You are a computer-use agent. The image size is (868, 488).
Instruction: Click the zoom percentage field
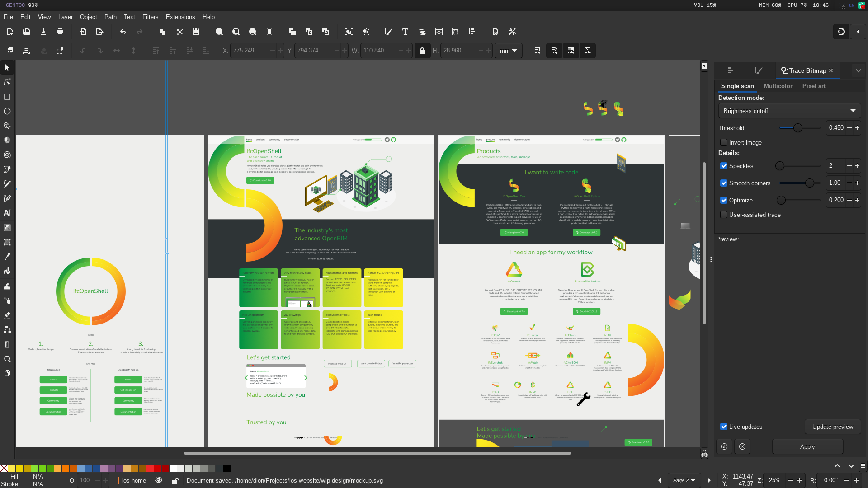775,480
